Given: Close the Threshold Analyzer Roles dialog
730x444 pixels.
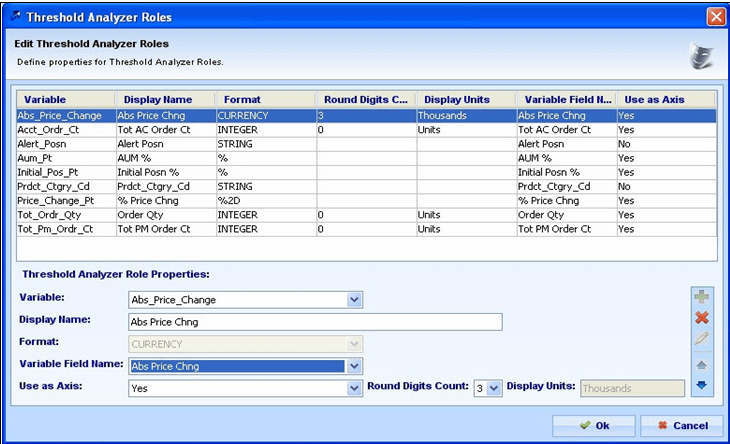Looking at the screenshot, I should 716,17.
